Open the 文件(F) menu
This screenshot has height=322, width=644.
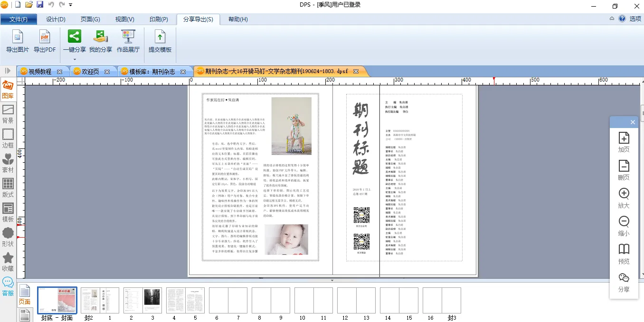coord(19,19)
